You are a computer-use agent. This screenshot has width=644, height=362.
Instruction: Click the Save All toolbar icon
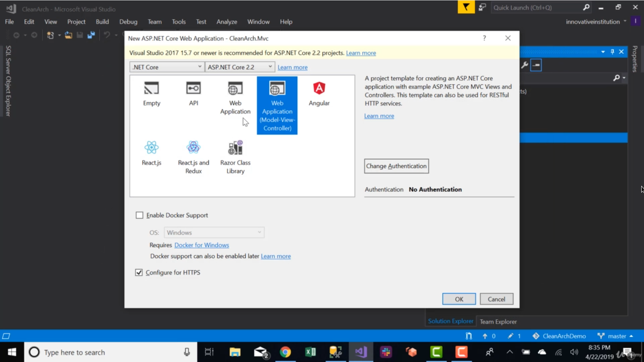[91, 35]
